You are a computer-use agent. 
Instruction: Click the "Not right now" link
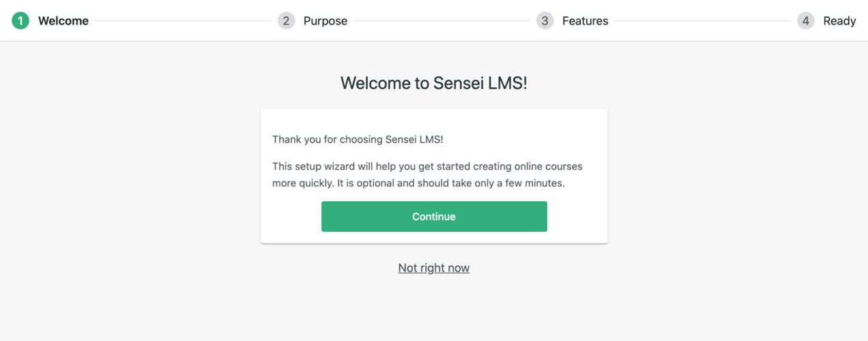point(434,268)
